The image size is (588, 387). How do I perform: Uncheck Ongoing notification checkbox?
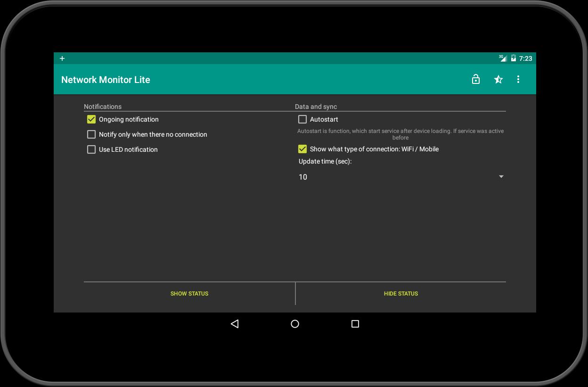pos(91,119)
